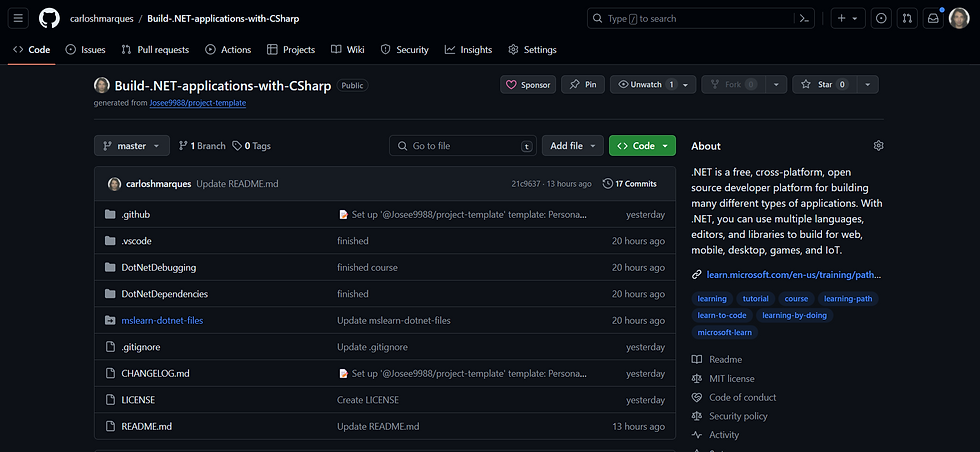Open the DotNetDebugging folder name
Screen dimensions: 980x452
(x=159, y=268)
